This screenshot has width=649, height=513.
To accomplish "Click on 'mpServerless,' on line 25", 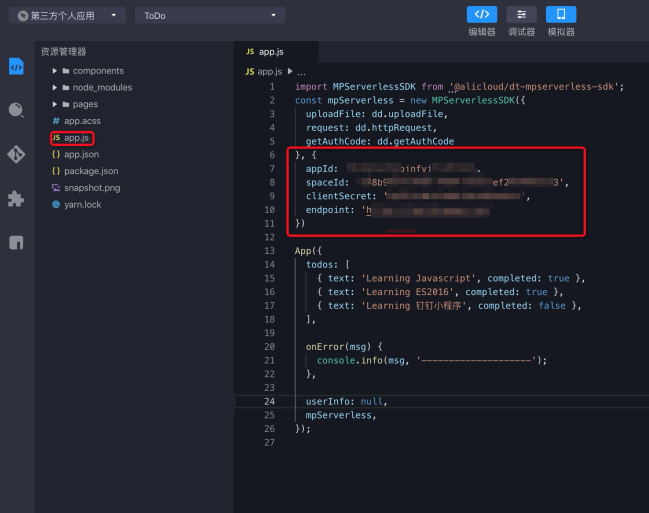I will click(x=341, y=415).
